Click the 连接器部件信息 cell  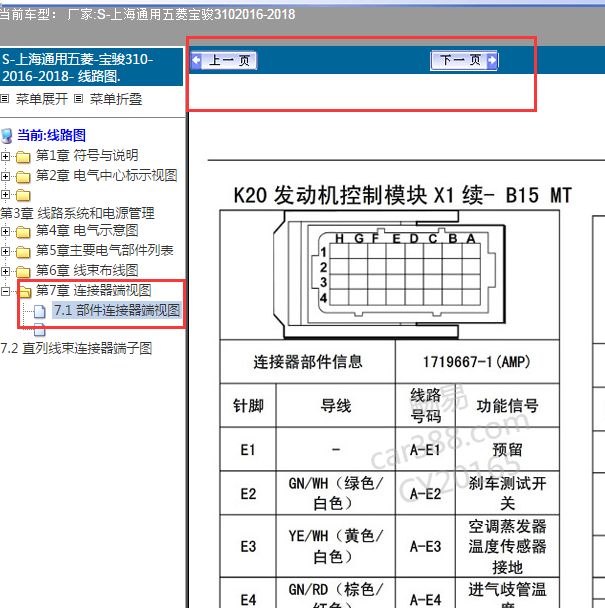(308, 362)
